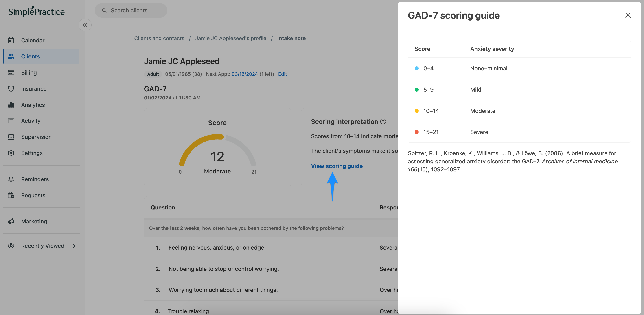Image resolution: width=644 pixels, height=315 pixels.
Task: Focus the Search clients field
Action: coord(131,11)
